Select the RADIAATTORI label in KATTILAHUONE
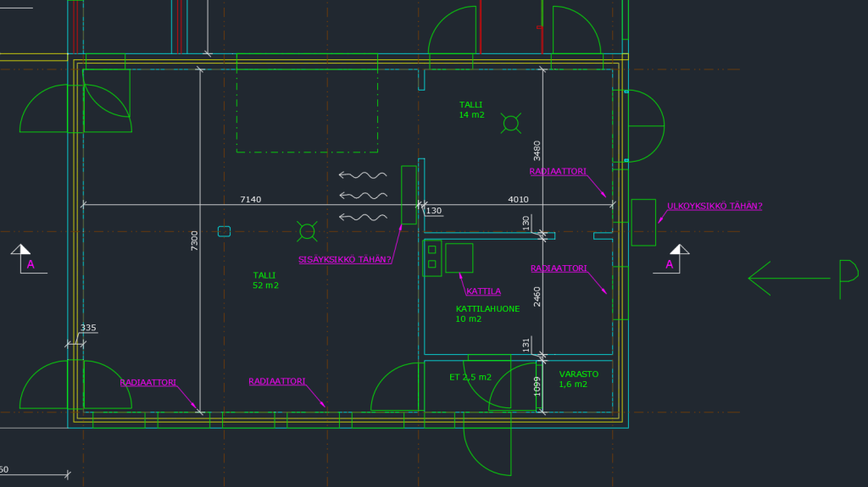 (x=558, y=268)
